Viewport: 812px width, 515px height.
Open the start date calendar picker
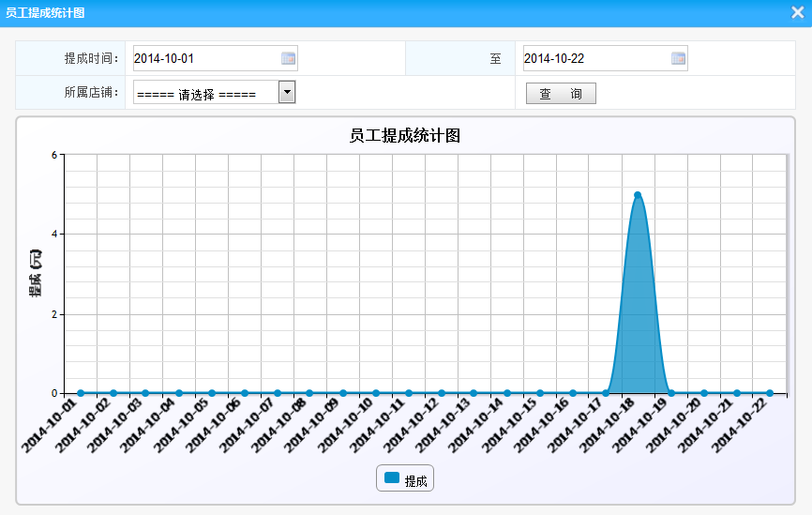(x=289, y=58)
